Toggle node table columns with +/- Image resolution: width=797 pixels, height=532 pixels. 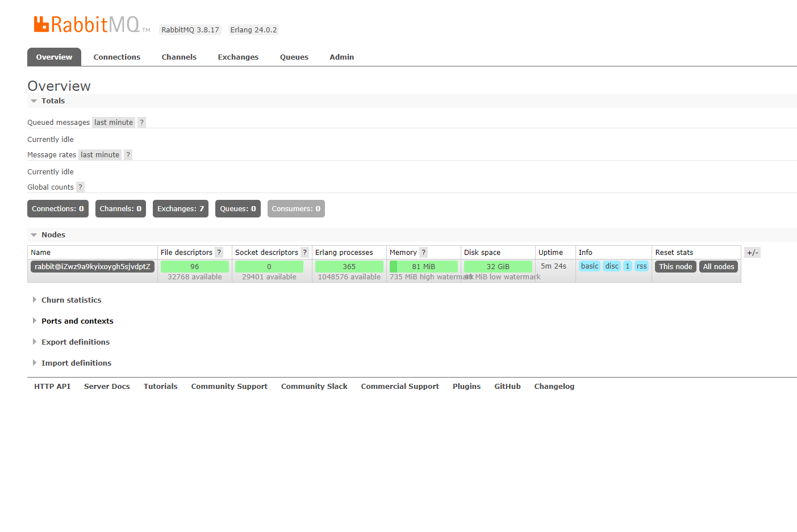[x=752, y=253]
